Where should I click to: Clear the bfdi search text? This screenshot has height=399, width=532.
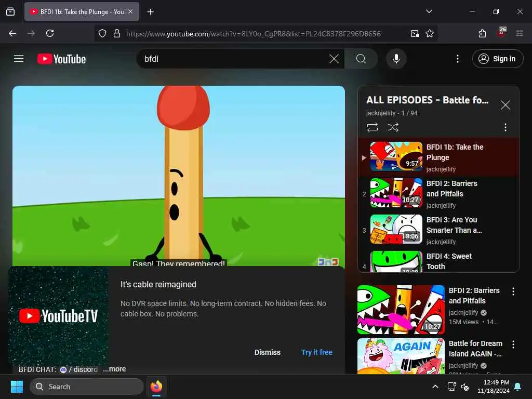point(334,59)
